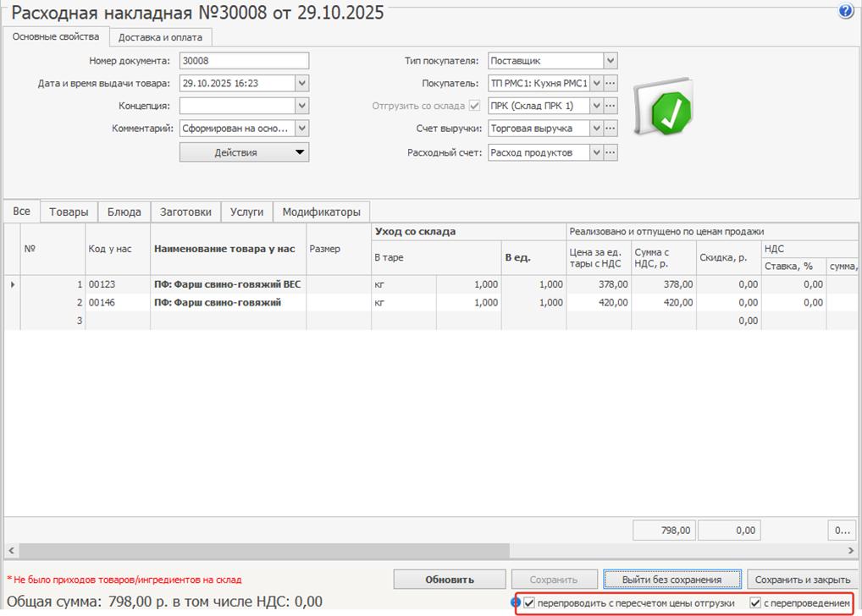Image resolution: width=862 pixels, height=616 pixels.
Task: Click the horizontal scrollbar under the table
Action: coord(339,550)
